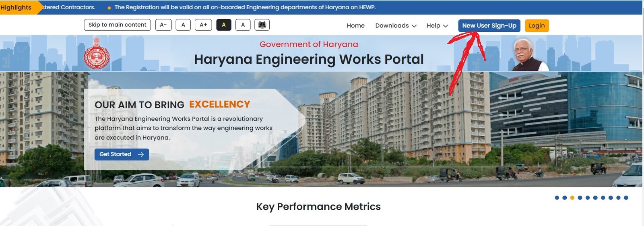Enable dark high-contrast theme with yellow A
This screenshot has height=226, width=644.
coord(224,25)
